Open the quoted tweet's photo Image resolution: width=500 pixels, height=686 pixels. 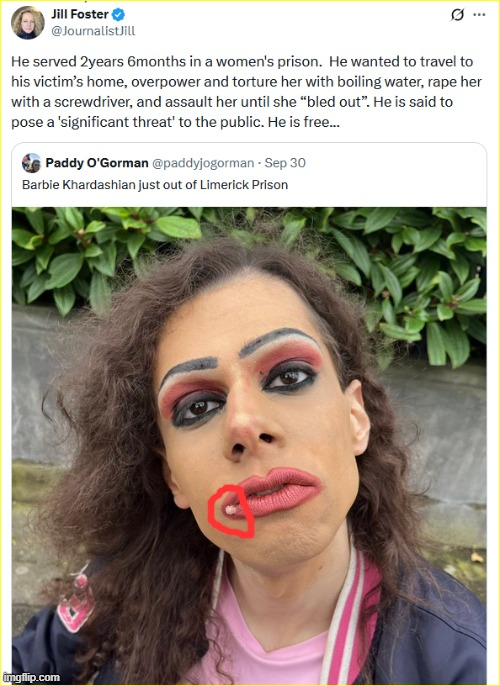click(249, 445)
